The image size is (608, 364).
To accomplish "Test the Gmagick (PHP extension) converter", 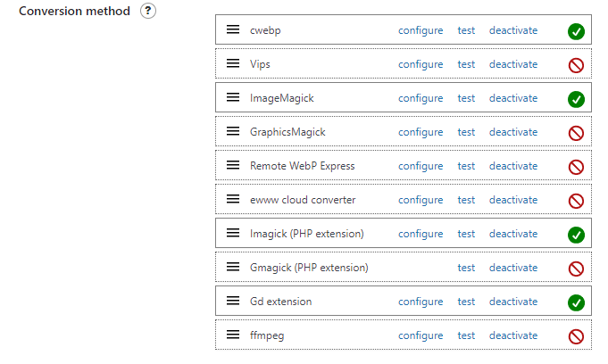I will (x=466, y=268).
